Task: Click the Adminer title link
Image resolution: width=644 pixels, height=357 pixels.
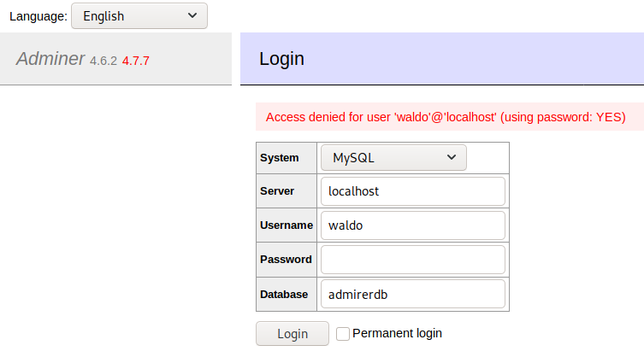Action: 50,59
